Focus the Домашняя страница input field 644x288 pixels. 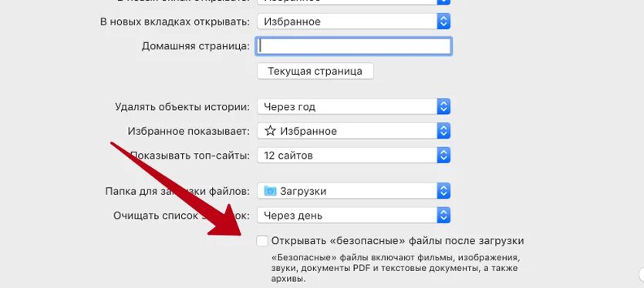tap(354, 46)
